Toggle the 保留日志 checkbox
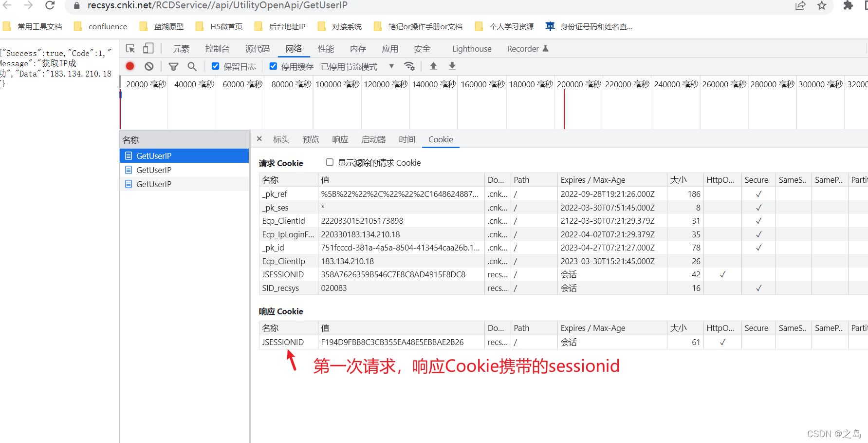The height and width of the screenshot is (443, 868). click(x=215, y=66)
